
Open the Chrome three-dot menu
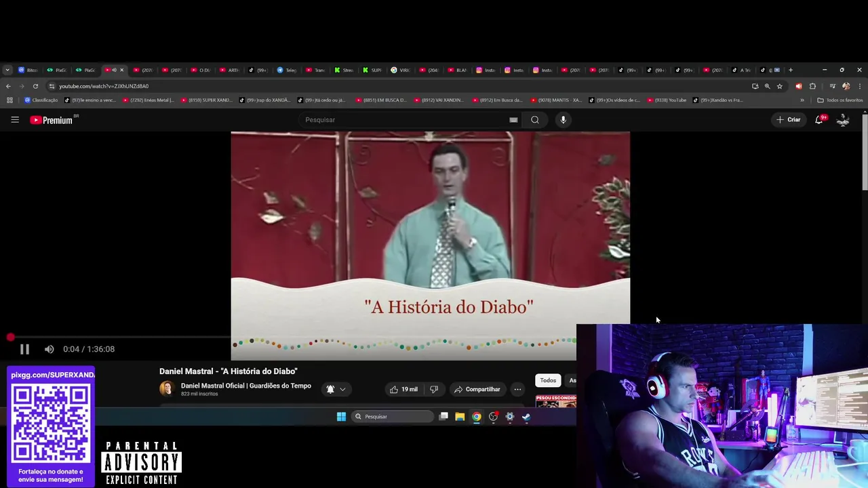(860, 86)
